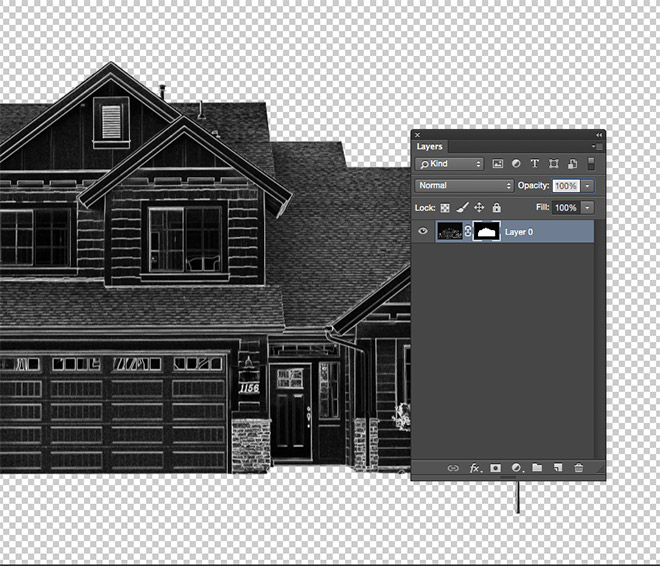Delete layer with trash icon
660x566 pixels.
tap(579, 468)
